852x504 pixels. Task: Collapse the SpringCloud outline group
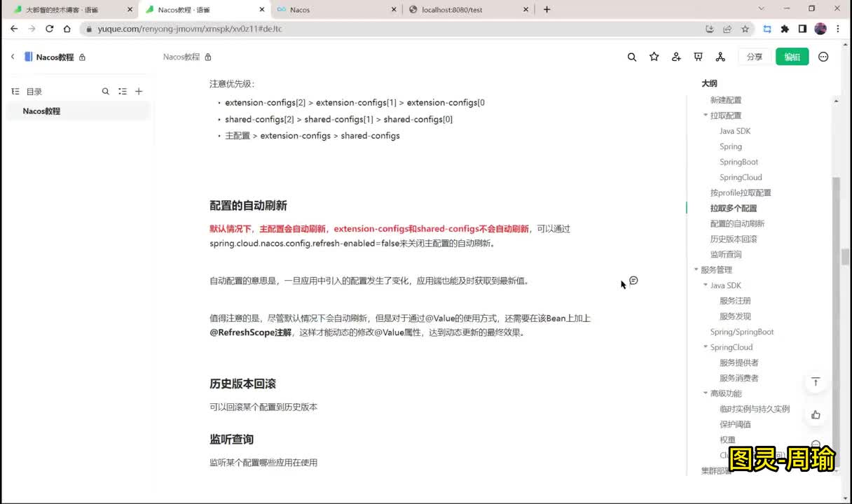(x=706, y=346)
